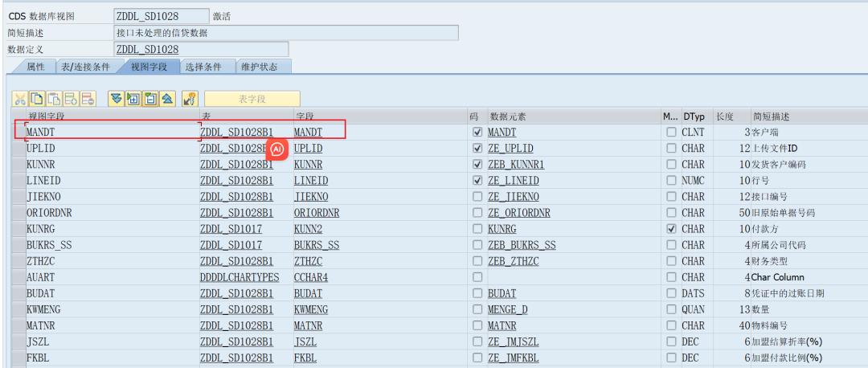Open data element ZE_ORIORDNR

[518, 213]
